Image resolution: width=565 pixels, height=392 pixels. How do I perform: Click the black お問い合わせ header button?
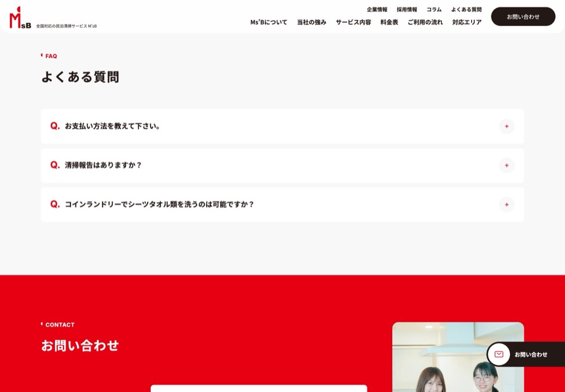523,17
